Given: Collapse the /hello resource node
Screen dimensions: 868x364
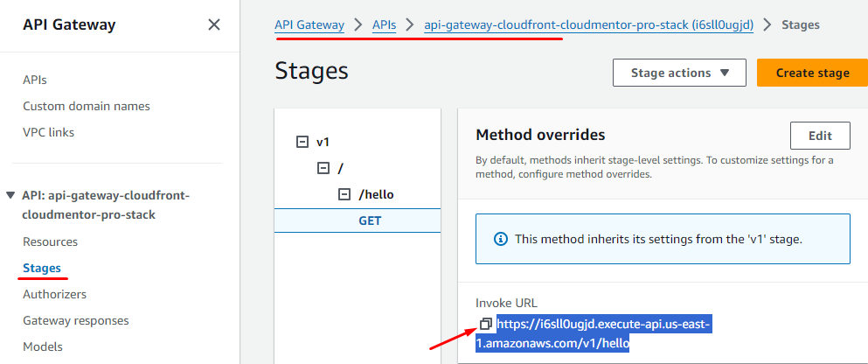Looking at the screenshot, I should pos(344,194).
